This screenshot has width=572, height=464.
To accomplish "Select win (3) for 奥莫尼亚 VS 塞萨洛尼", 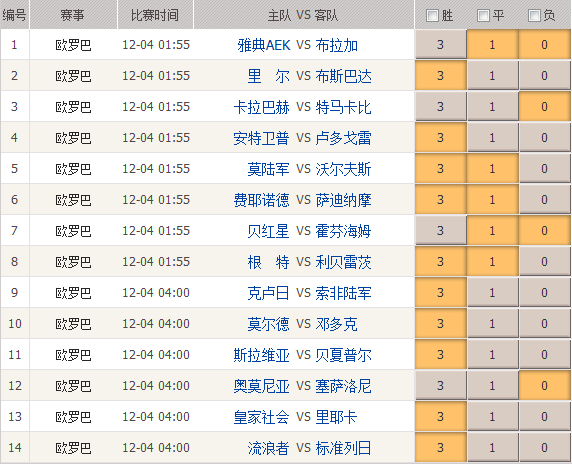I will click(x=441, y=386).
